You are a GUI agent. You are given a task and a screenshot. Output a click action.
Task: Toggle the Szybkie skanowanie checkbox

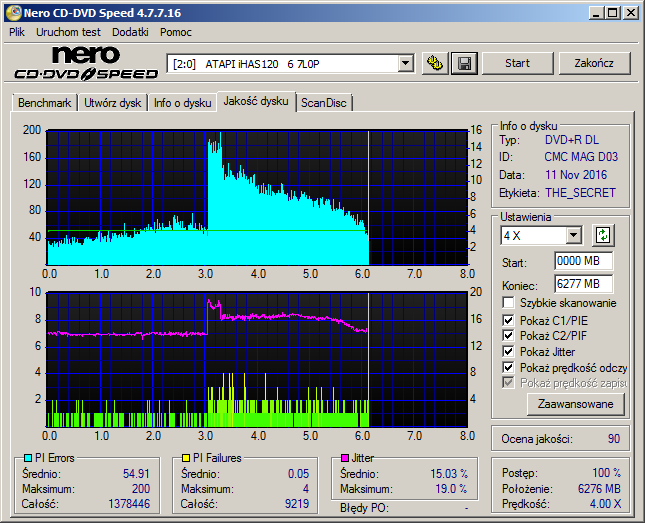(508, 303)
